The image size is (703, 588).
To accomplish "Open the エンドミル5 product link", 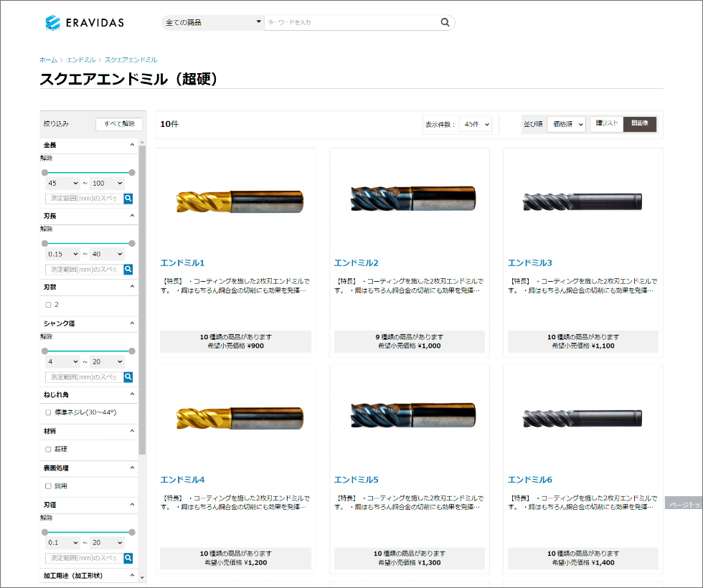I will click(357, 480).
